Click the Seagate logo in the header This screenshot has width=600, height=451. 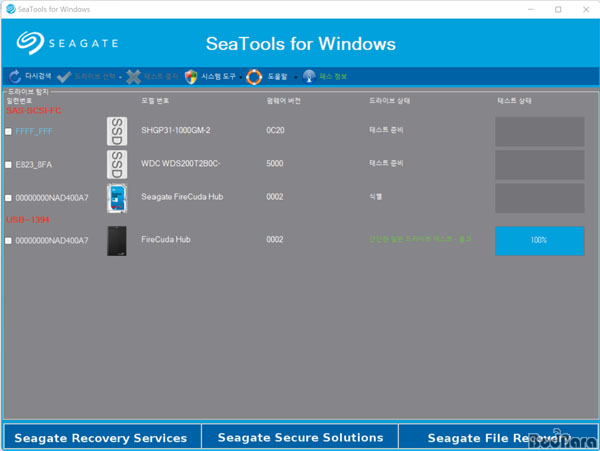tap(67, 43)
